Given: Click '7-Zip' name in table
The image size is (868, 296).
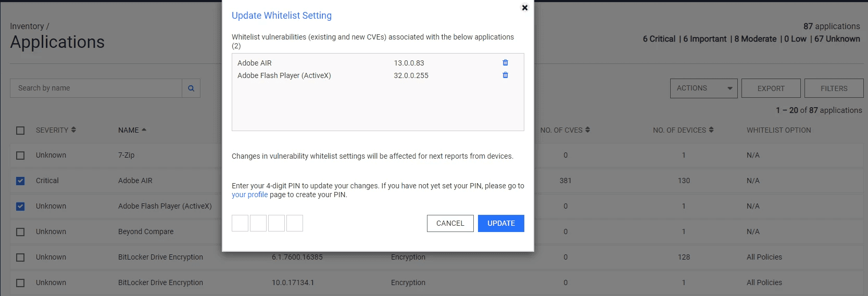Looking at the screenshot, I should click(x=126, y=155).
